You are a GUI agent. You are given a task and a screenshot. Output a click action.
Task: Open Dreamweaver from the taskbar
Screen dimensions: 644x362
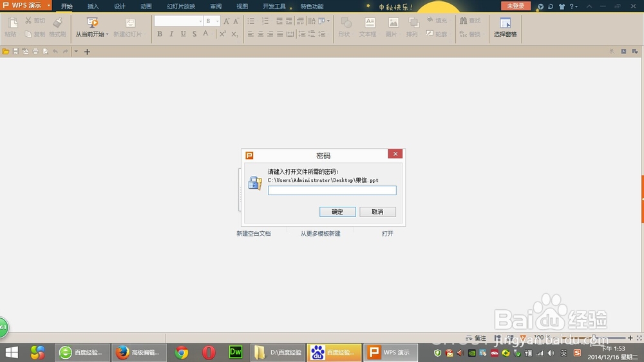pyautogui.click(x=236, y=352)
